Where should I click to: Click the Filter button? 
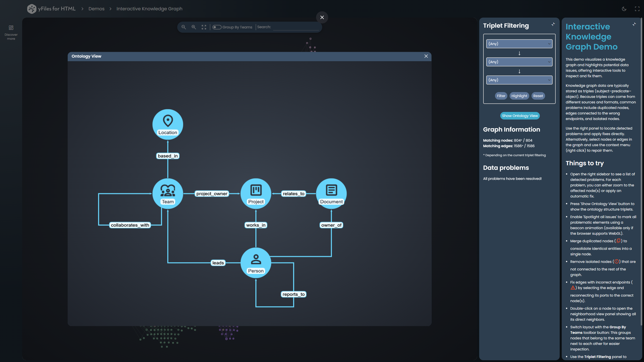(501, 96)
